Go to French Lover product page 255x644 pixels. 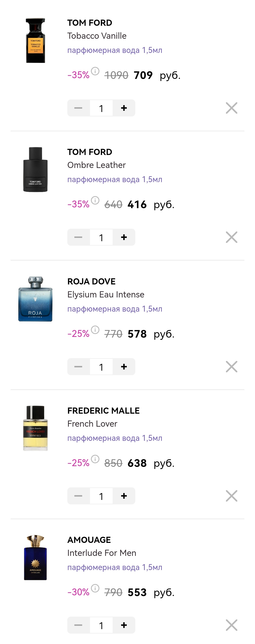(92, 424)
